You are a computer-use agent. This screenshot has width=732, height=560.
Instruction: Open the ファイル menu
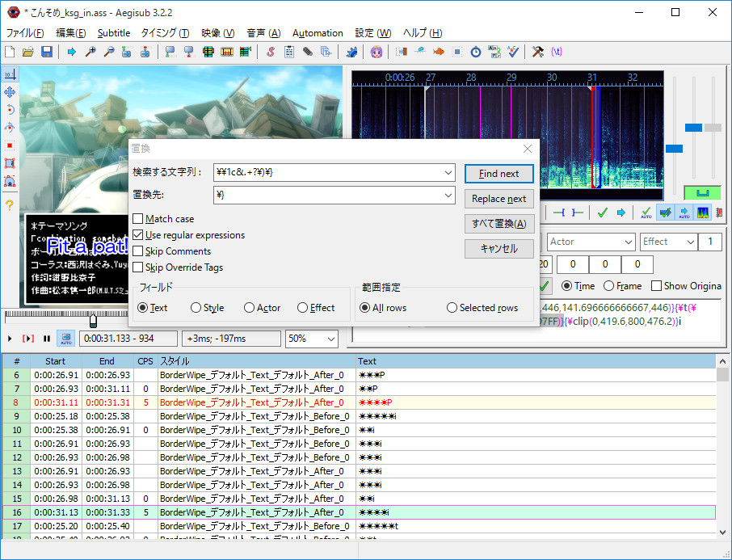[25, 33]
